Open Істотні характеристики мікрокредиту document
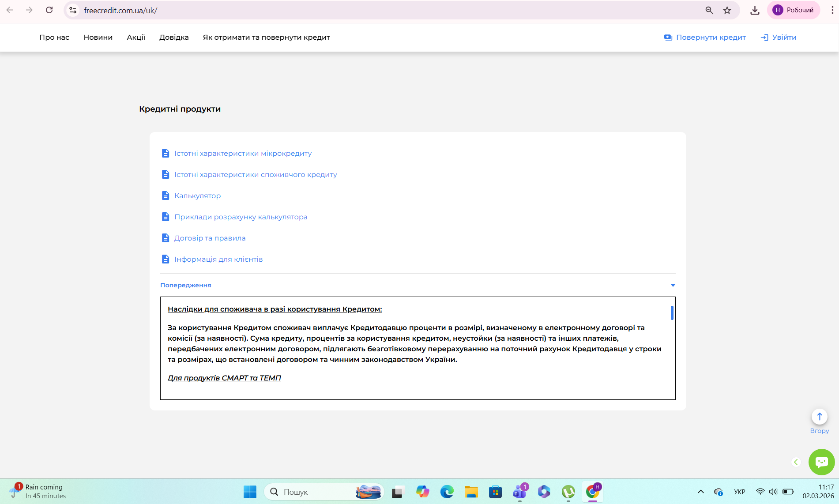The image size is (839, 504). [243, 154]
